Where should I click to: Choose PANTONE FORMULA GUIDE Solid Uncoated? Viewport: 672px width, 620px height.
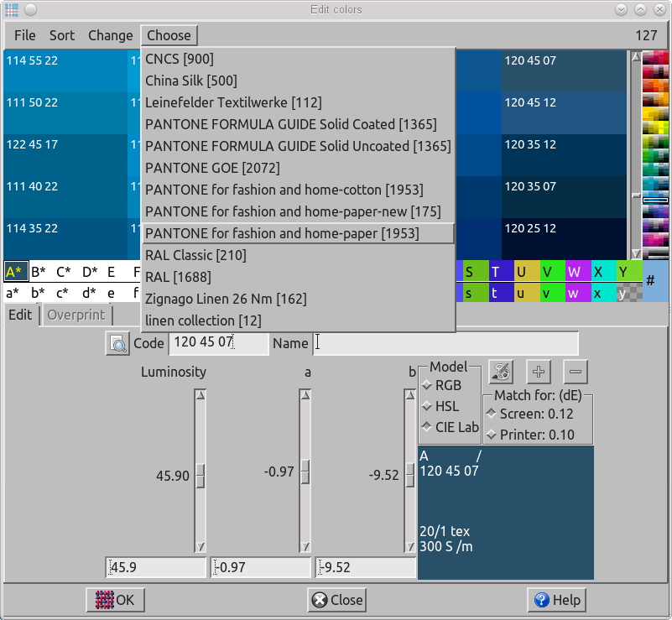298,147
